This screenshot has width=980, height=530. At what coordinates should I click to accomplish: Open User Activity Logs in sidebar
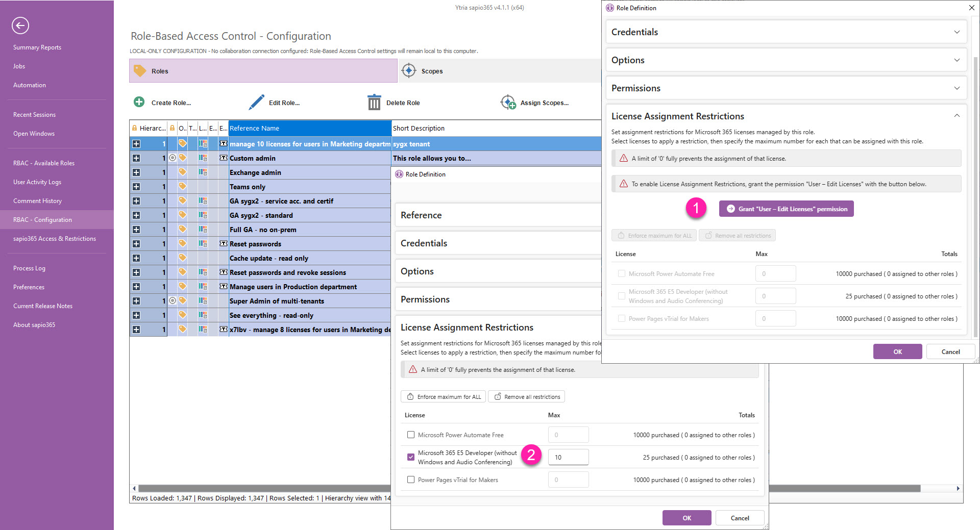coord(37,182)
